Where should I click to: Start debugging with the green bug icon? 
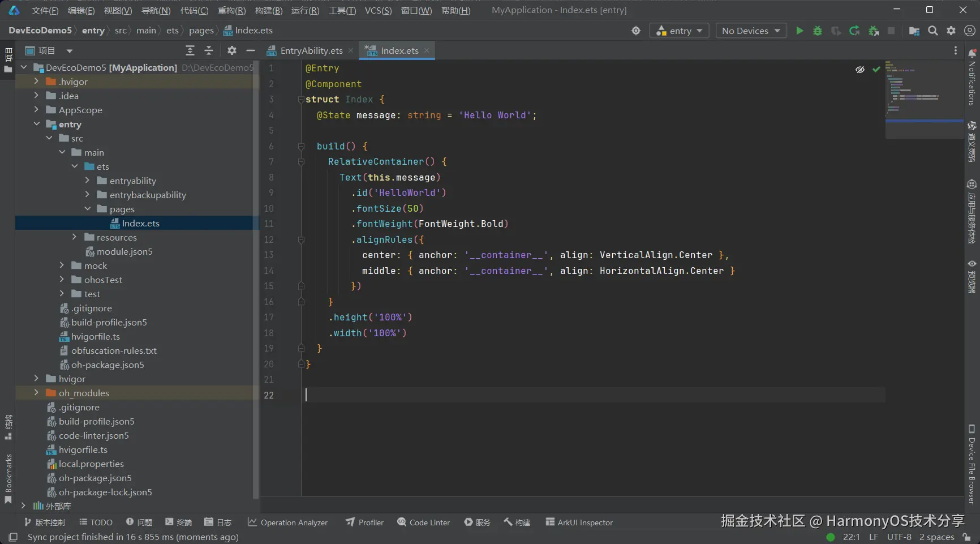(818, 31)
